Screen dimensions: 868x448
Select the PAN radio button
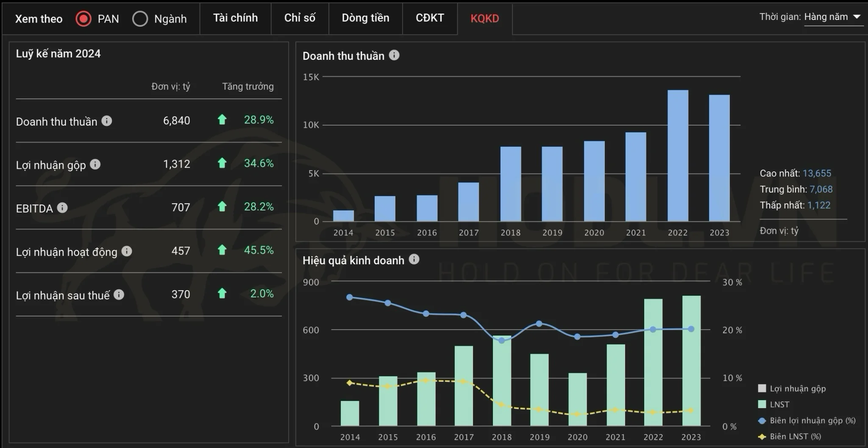point(83,19)
